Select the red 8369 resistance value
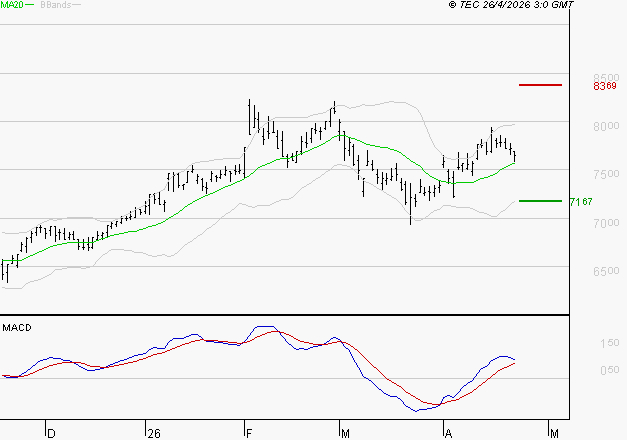627x440 pixels. point(605,86)
